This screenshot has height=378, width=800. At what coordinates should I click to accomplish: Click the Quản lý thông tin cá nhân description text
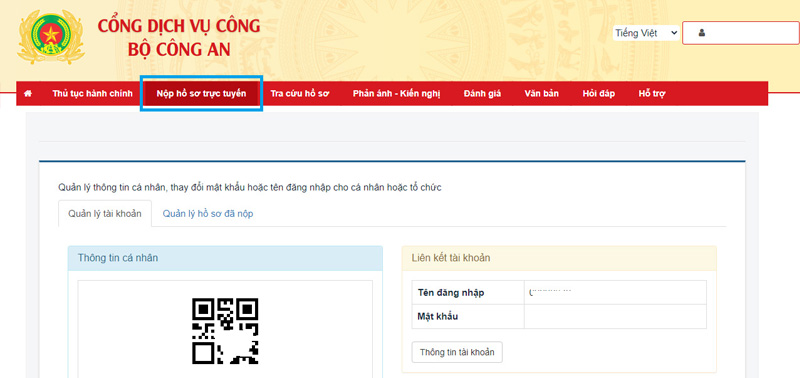[x=249, y=187]
